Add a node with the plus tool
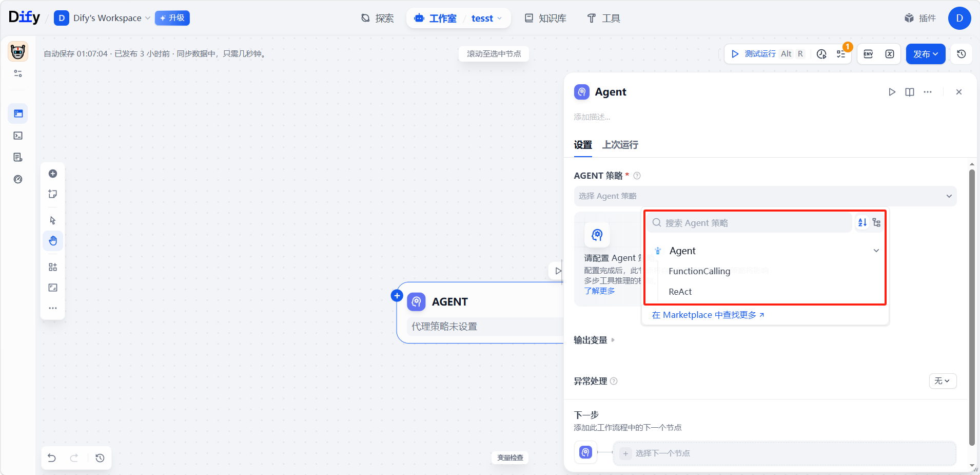980x475 pixels. pos(53,174)
